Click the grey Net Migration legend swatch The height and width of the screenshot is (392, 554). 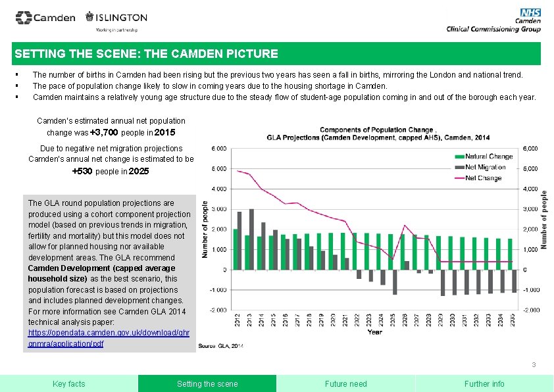(x=459, y=168)
